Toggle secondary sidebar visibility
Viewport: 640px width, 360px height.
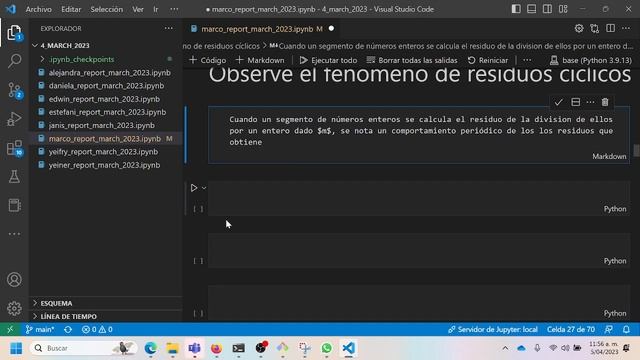click(547, 9)
